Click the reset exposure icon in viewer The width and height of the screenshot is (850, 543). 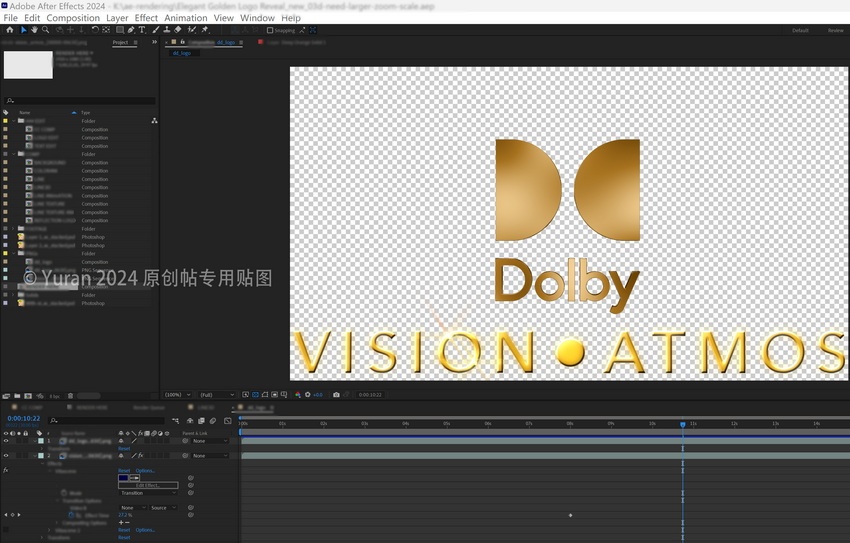click(308, 395)
